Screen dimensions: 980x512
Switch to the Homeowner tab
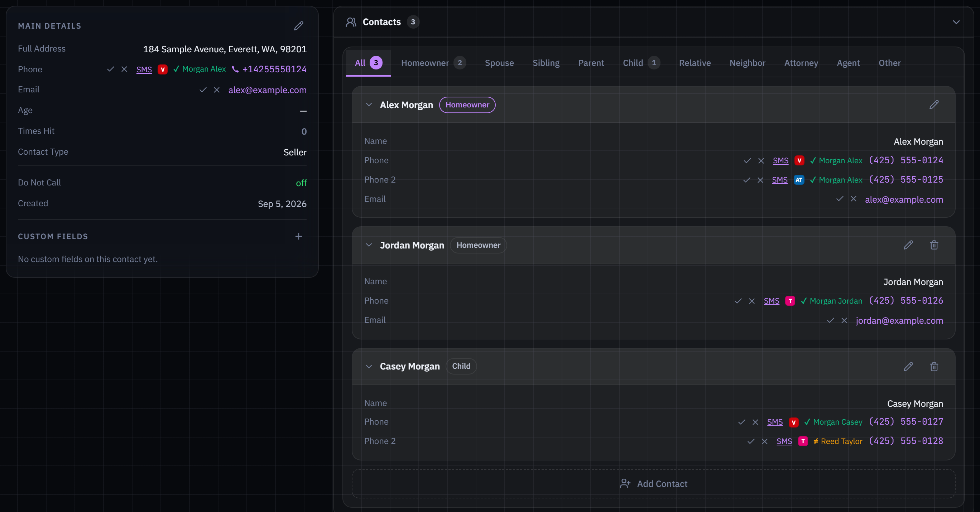coord(433,63)
